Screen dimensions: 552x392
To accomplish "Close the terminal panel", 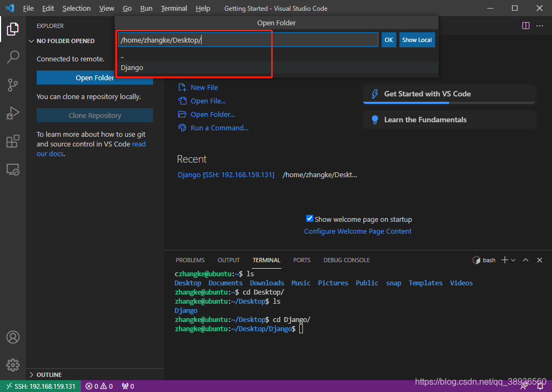I will (x=539, y=260).
